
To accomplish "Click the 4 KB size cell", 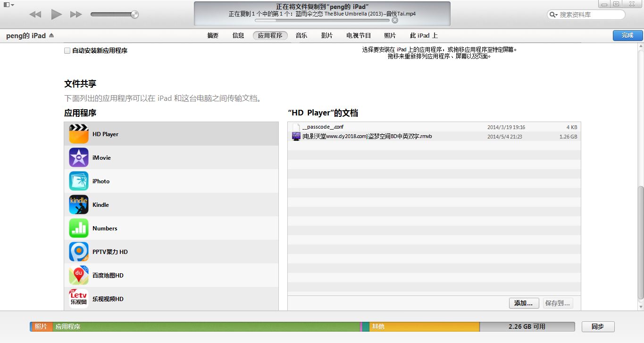I will coord(572,127).
